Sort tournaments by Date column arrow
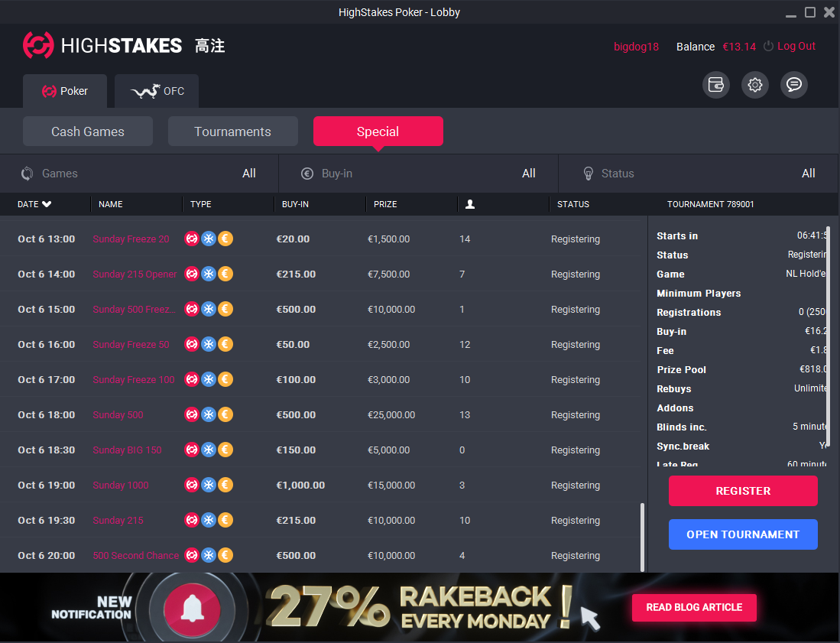 [47, 204]
